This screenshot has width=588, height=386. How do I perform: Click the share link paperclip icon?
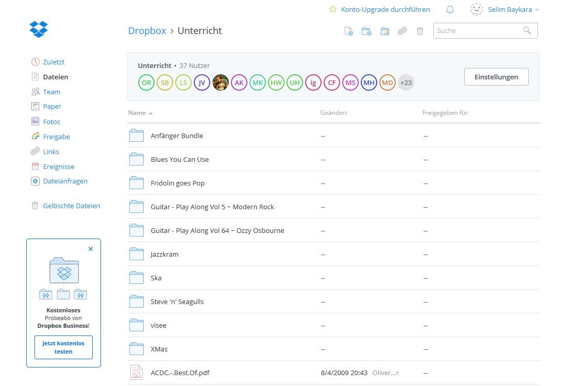pos(402,31)
